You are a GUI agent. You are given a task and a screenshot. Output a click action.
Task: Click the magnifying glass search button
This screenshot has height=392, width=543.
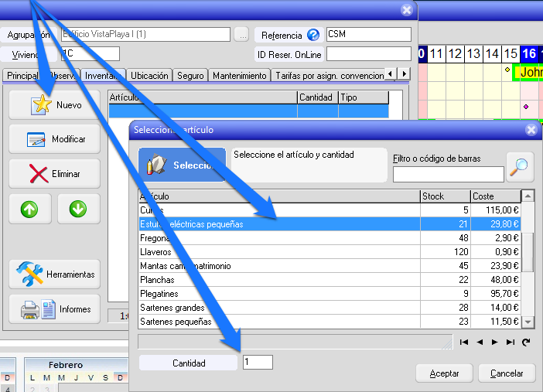coord(520,166)
